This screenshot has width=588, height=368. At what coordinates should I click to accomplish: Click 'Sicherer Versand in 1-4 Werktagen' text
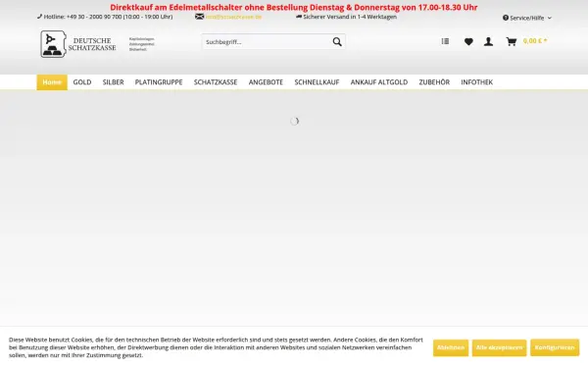pyautogui.click(x=350, y=17)
